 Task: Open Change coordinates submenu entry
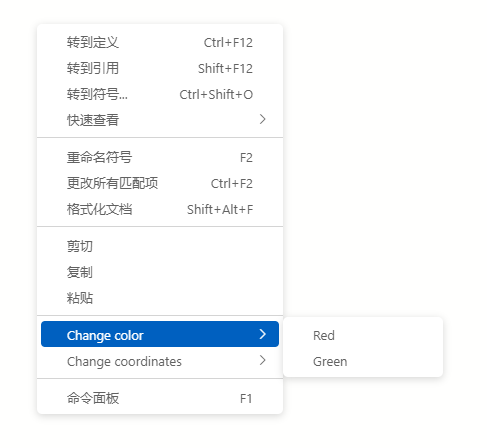(x=160, y=361)
